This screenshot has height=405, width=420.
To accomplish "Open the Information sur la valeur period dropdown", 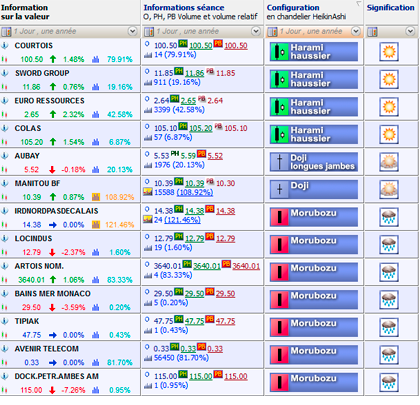I will 132,31.
